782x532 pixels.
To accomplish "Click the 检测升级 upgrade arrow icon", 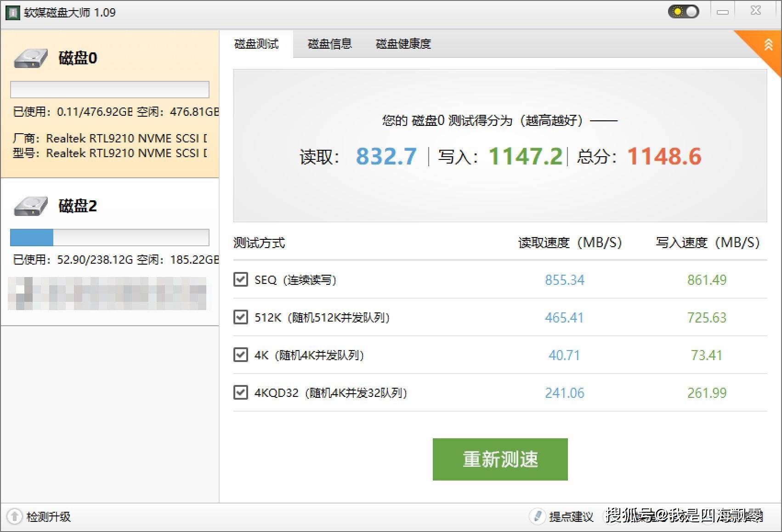I will click(x=14, y=516).
